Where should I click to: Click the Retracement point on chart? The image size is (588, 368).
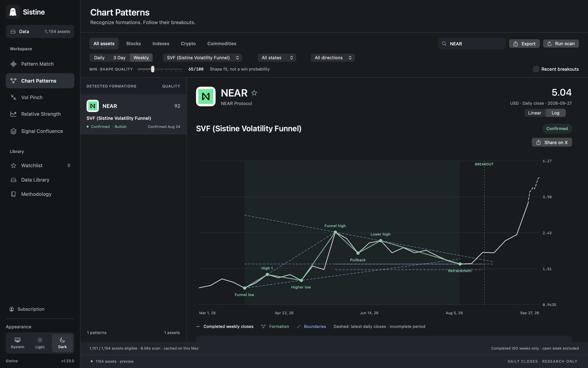click(460, 264)
